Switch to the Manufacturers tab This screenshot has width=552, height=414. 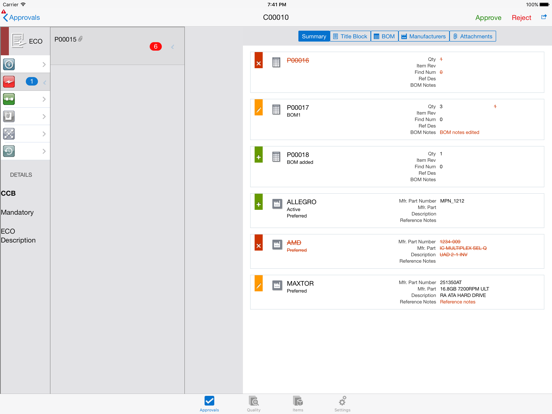pyautogui.click(x=424, y=36)
